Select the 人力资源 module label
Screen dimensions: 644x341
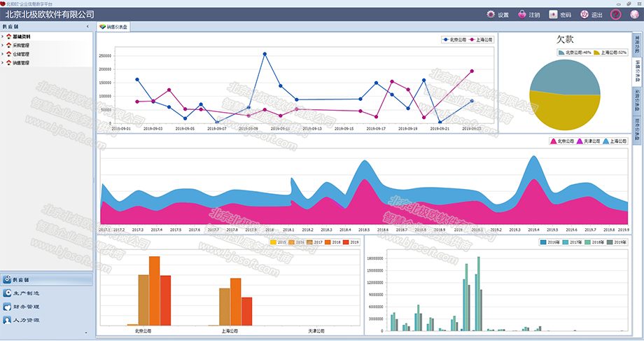coord(27,320)
